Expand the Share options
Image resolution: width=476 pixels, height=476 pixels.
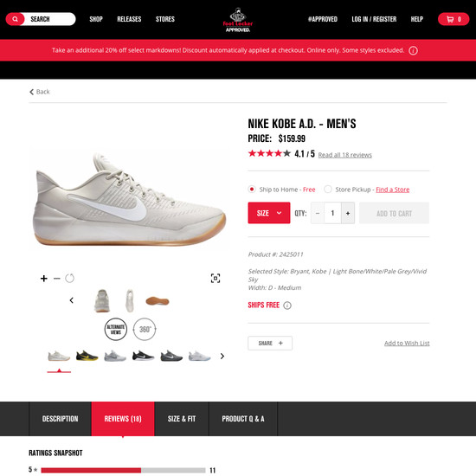click(x=270, y=343)
